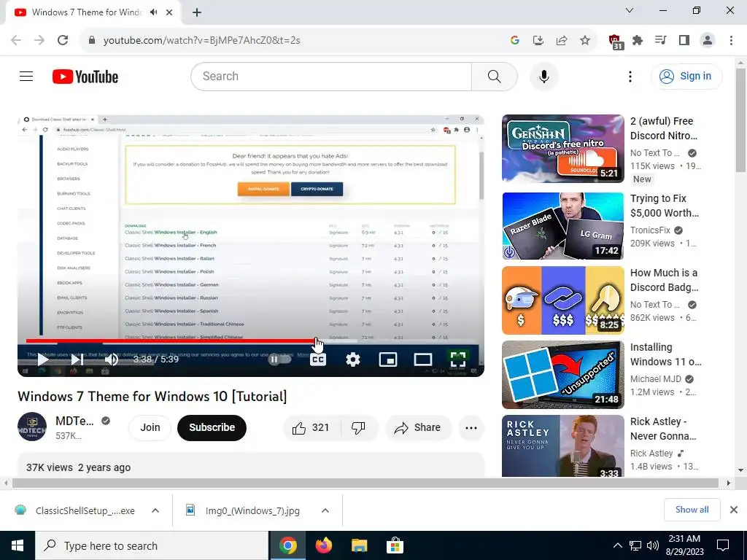The image size is (747, 560).
Task: Open TronicsFix channel name
Action: tap(650, 230)
